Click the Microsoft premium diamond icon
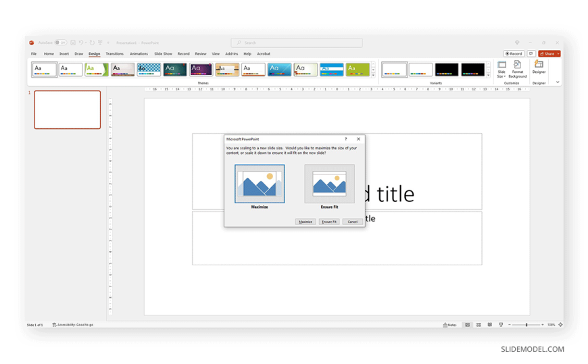Image resolution: width=588 pixels, height=364 pixels. click(517, 43)
